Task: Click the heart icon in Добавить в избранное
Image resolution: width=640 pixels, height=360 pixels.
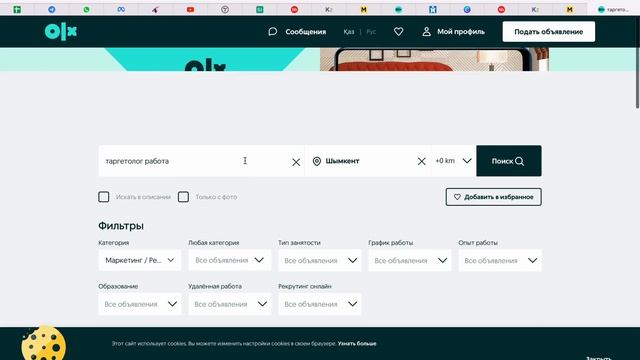Action: [457, 197]
